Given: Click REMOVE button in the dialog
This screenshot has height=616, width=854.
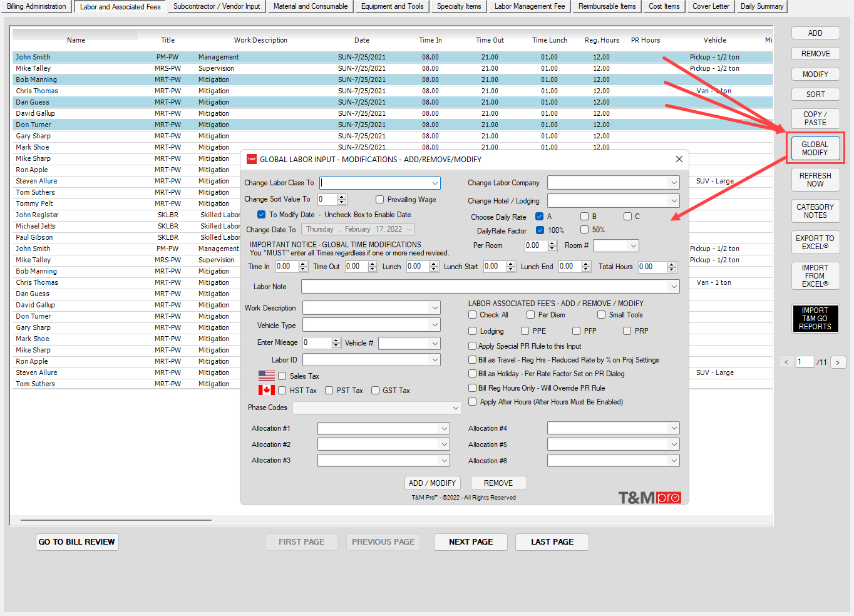Looking at the screenshot, I should pos(498,483).
